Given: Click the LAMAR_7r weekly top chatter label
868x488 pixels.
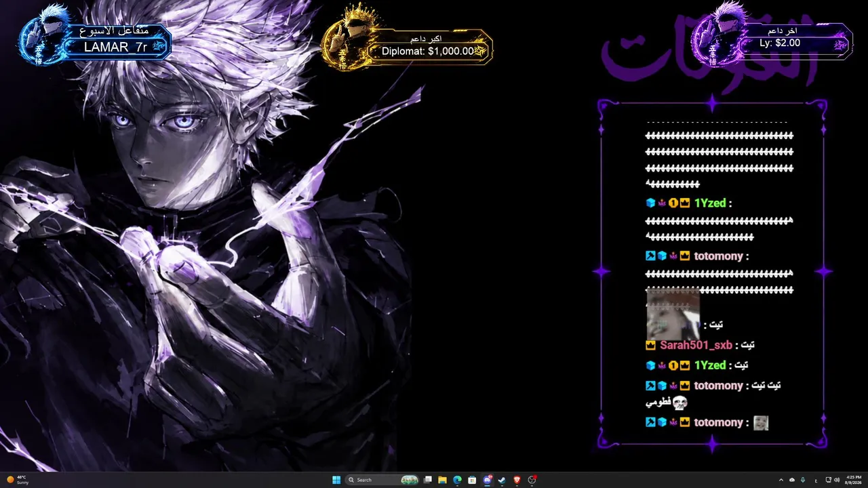Looking at the screenshot, I should point(116,47).
